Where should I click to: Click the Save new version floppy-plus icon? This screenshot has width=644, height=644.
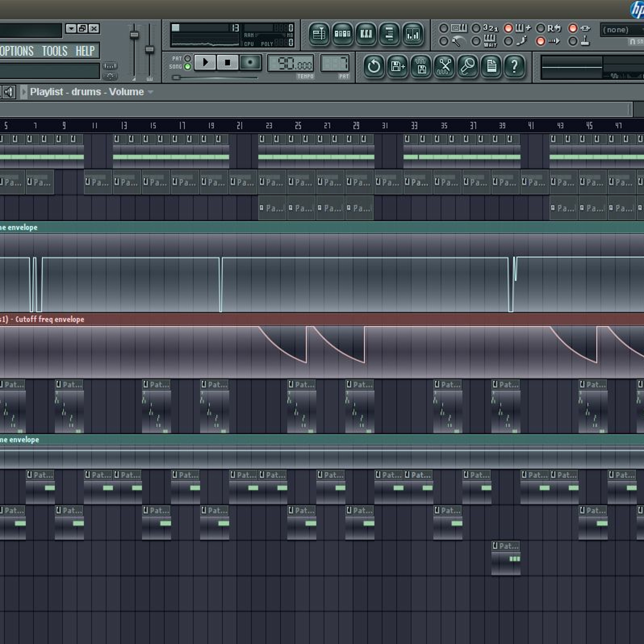coord(397,66)
